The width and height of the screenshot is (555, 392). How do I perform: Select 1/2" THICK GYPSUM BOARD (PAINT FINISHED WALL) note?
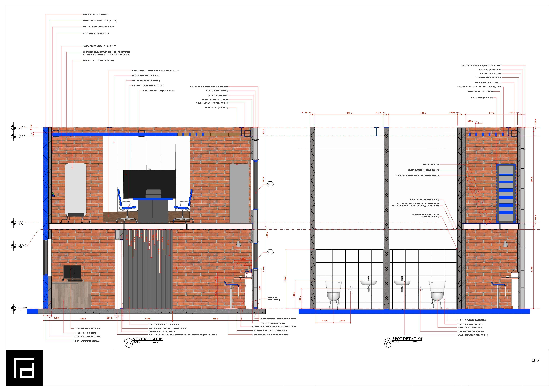tap(481, 66)
